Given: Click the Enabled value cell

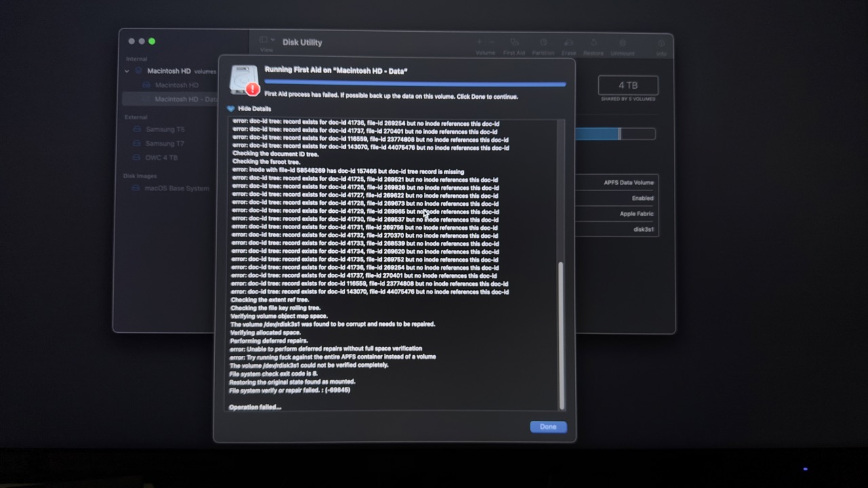Looking at the screenshot, I should 643,199.
